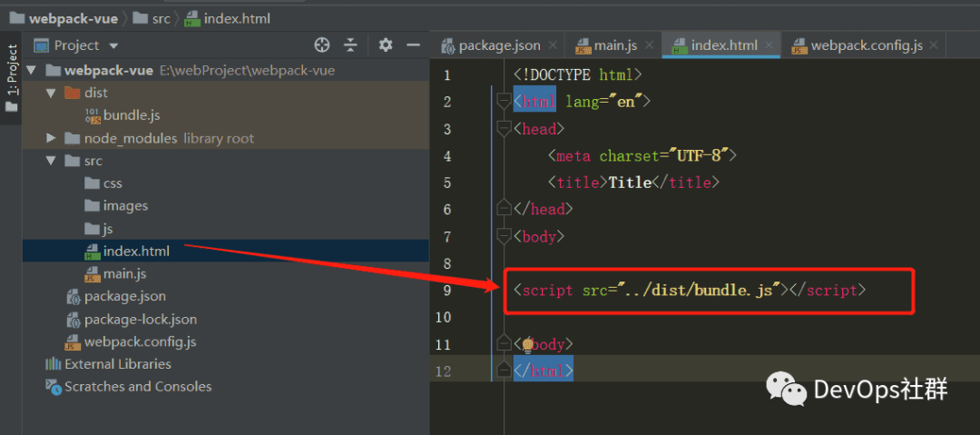Screen dimensions: 980x435
Task: Click the src folder name
Action: click(93, 161)
